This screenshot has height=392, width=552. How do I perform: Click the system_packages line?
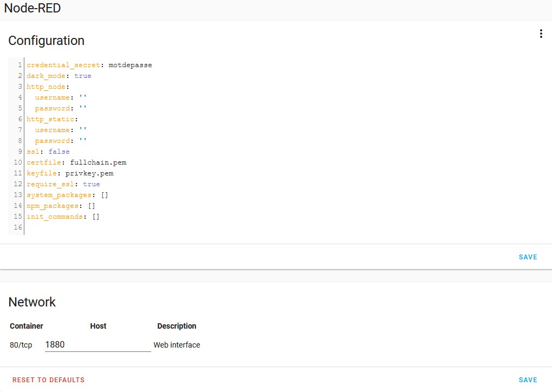coord(67,195)
